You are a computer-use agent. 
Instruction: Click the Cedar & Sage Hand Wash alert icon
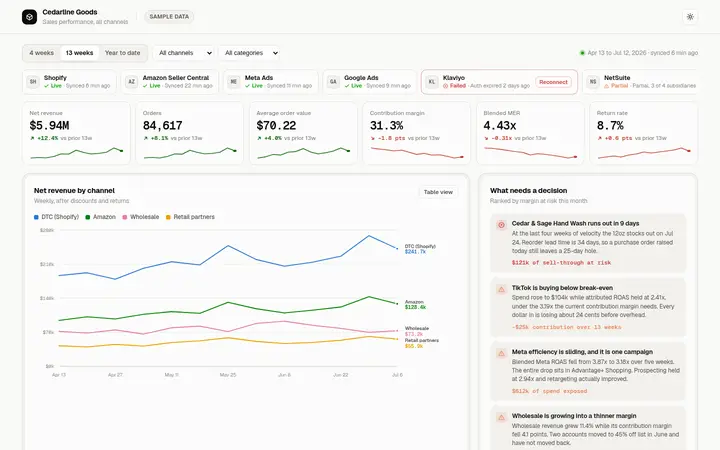[501, 225]
